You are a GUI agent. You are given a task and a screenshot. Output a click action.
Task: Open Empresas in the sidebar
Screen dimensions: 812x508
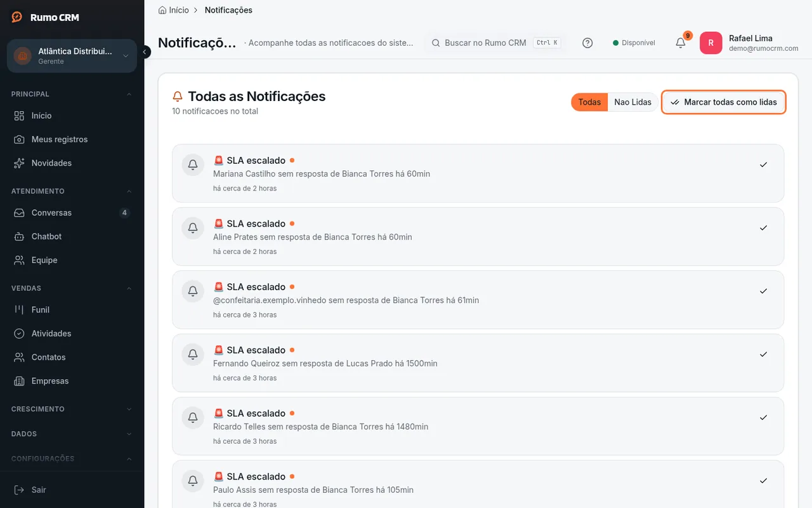click(x=72, y=381)
